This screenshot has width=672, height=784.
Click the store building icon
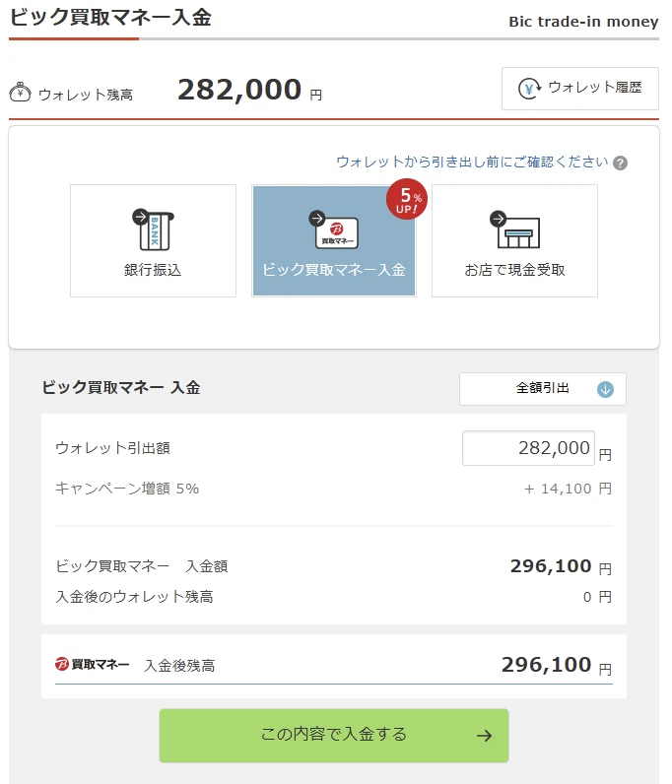[x=515, y=230]
